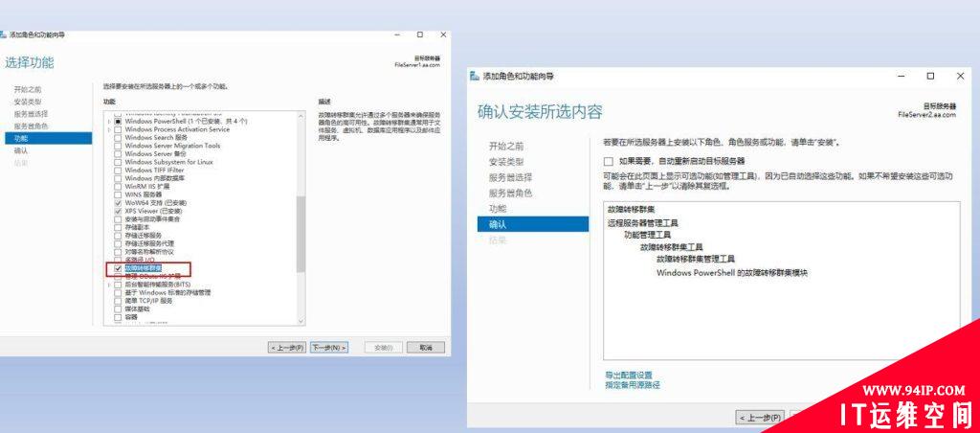980x433 pixels.
Task: Tick the 存储副本 feature checkbox
Action: coord(118,227)
